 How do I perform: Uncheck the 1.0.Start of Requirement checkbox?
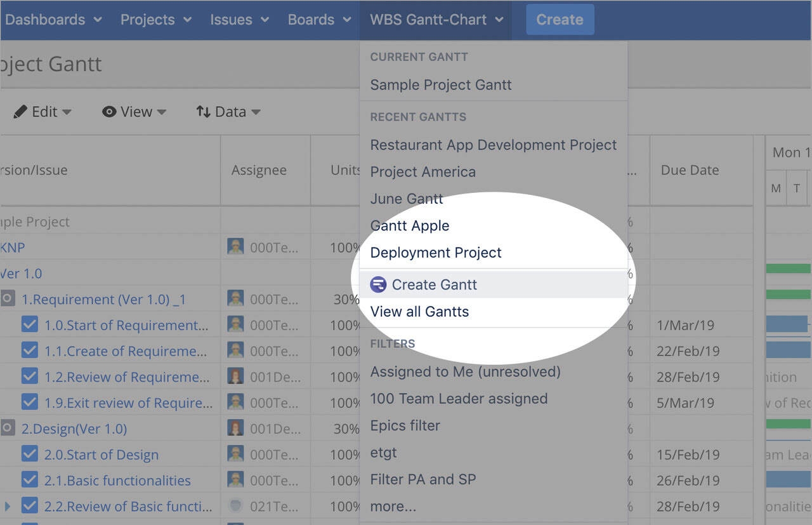(x=29, y=325)
